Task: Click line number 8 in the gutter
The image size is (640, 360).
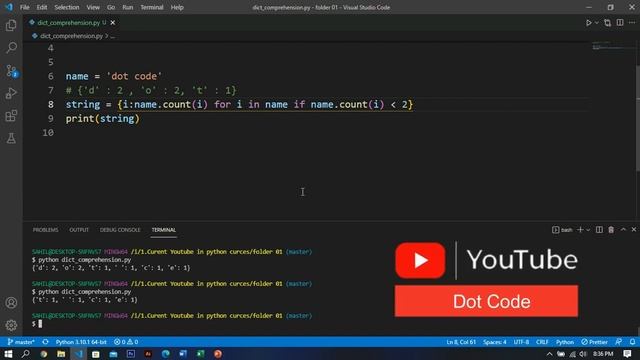Action: pyautogui.click(x=51, y=104)
